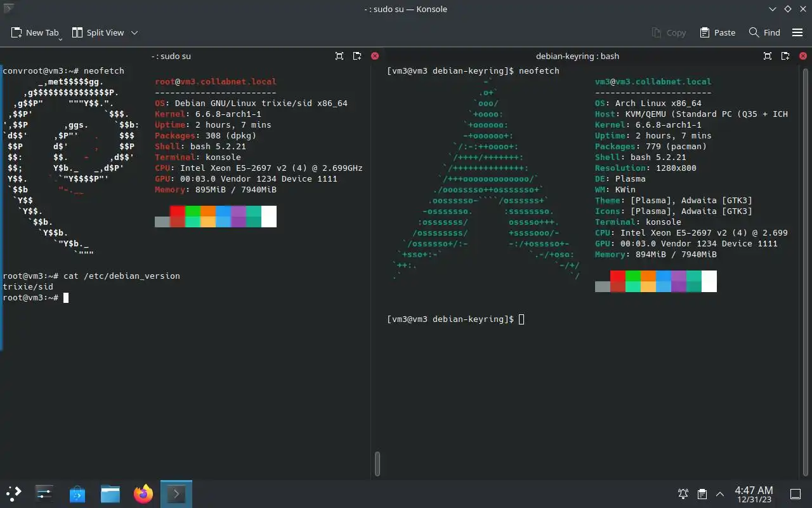
Task: Click 'OS: Arch Linux x86_64' line
Action: [x=648, y=103]
